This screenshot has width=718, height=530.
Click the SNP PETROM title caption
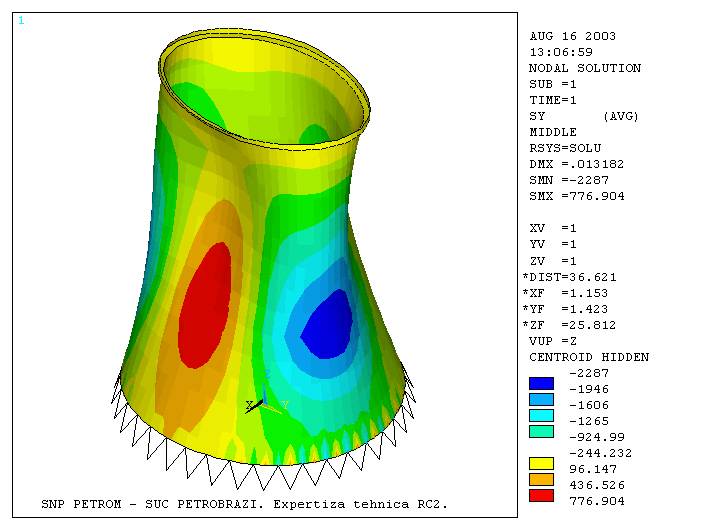(244, 503)
